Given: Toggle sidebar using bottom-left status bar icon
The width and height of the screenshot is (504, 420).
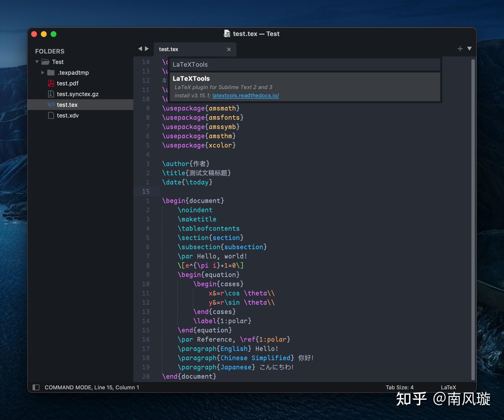Looking at the screenshot, I should (x=36, y=387).
